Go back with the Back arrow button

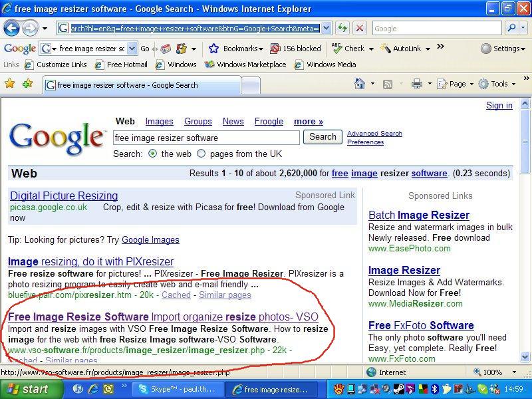click(x=11, y=28)
